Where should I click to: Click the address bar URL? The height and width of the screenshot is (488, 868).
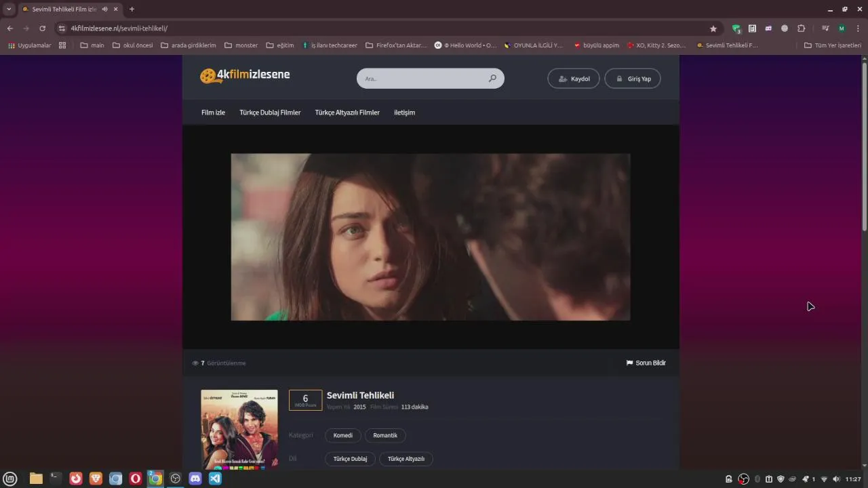119,28
